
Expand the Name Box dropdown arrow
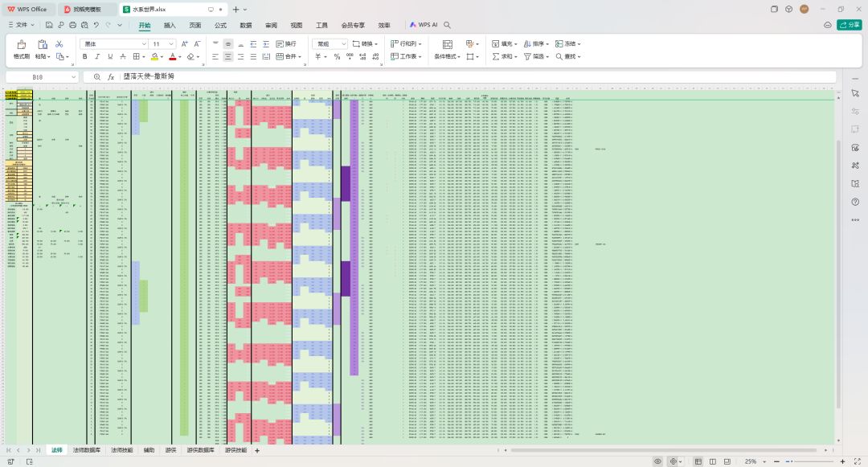tap(74, 77)
